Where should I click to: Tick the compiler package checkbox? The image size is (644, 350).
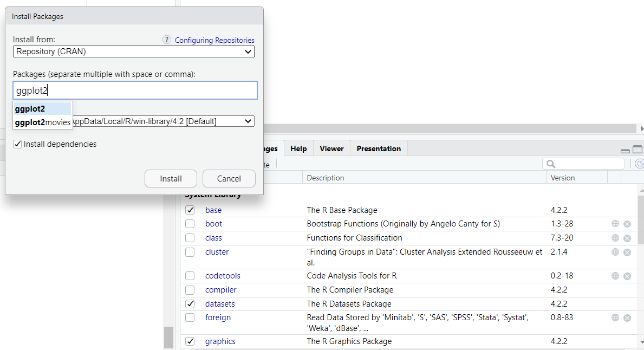click(x=190, y=290)
